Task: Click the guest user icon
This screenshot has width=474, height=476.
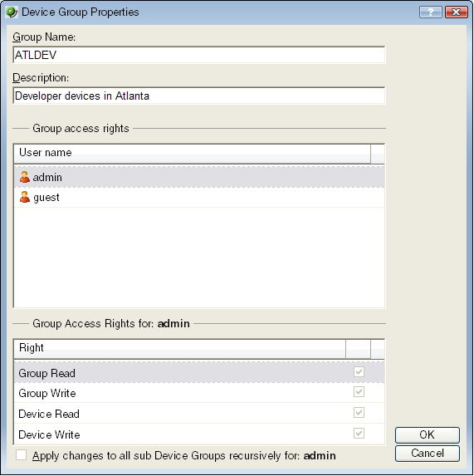Action: 25,198
